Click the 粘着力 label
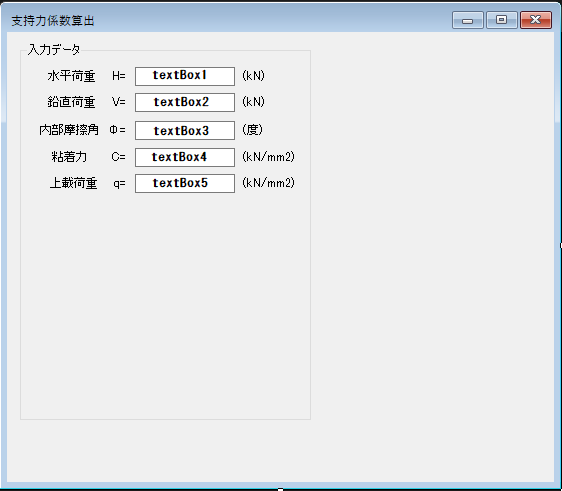 [x=69, y=157]
